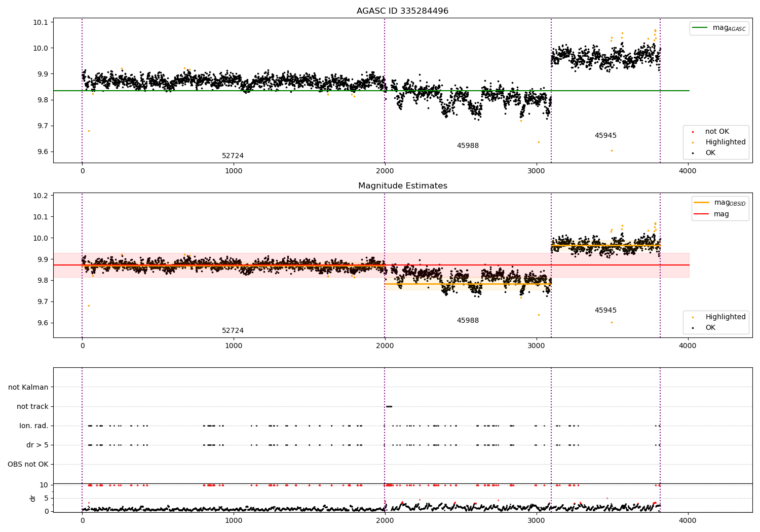760x532 pixels.
Task: Click the 'Ion. rad.' y-axis label
Action: (34, 426)
